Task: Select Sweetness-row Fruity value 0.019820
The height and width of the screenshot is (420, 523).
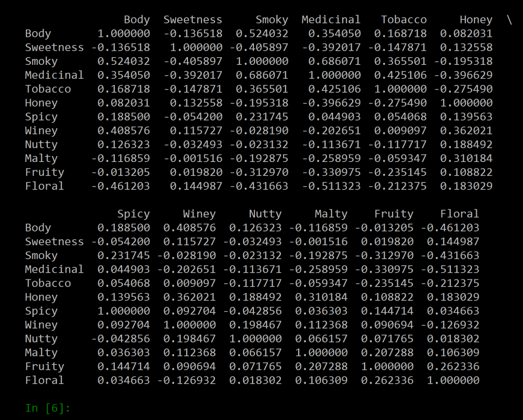Action: click(387, 242)
